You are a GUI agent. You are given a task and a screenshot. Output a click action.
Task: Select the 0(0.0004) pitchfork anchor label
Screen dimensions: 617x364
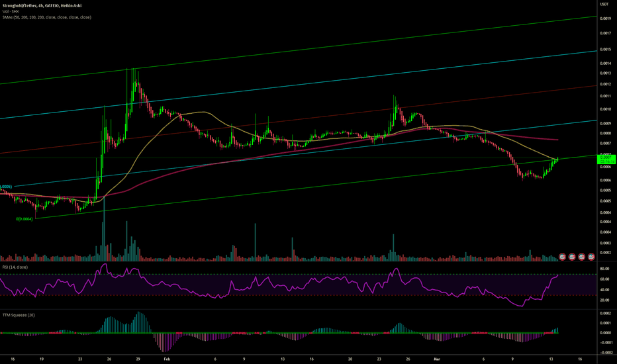coord(24,219)
